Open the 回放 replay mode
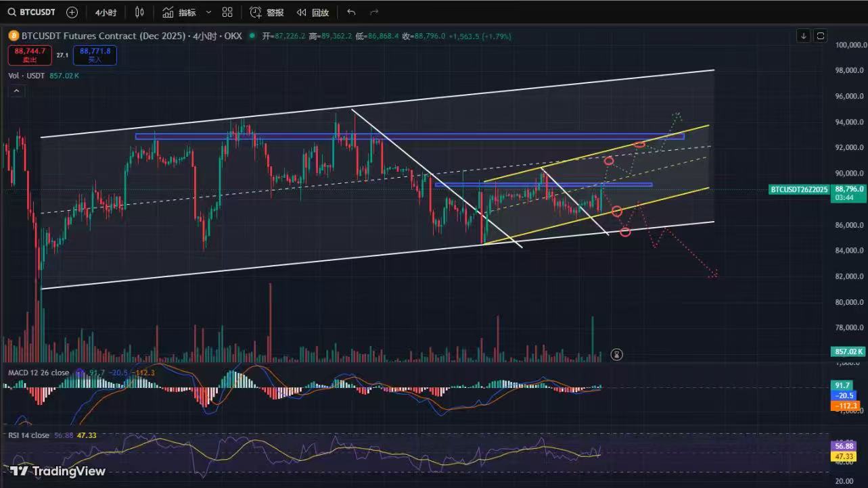The image size is (868, 488). pyautogui.click(x=313, y=12)
